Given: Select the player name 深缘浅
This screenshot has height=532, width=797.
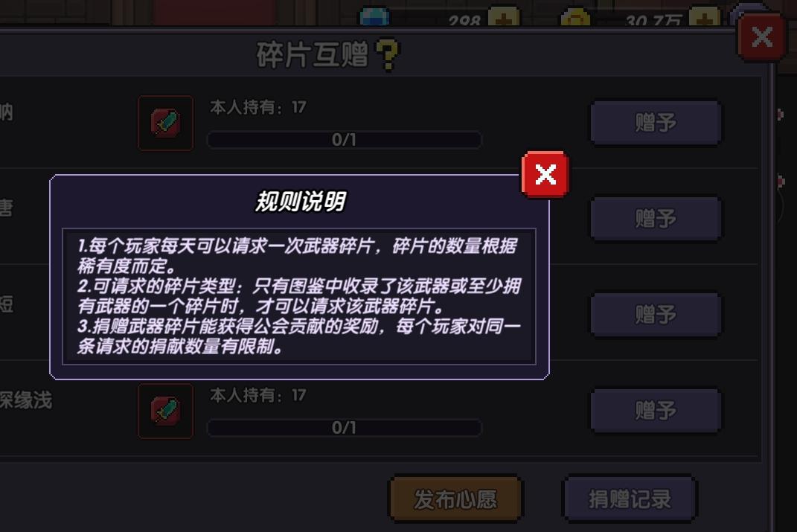Looking at the screenshot, I should click(26, 400).
